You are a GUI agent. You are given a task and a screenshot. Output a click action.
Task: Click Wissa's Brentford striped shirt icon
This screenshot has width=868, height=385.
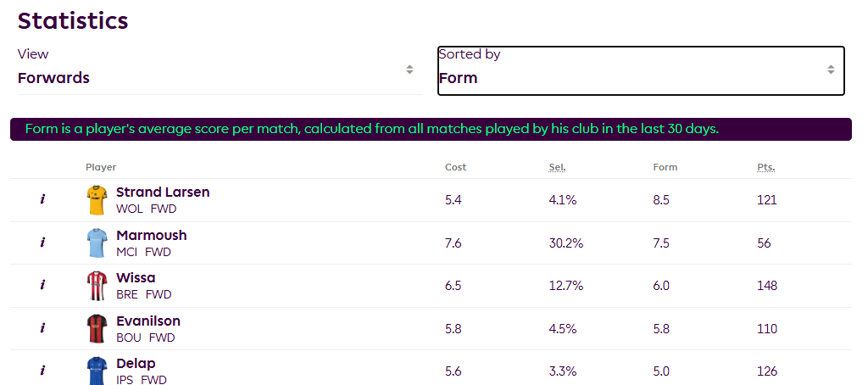tap(97, 285)
